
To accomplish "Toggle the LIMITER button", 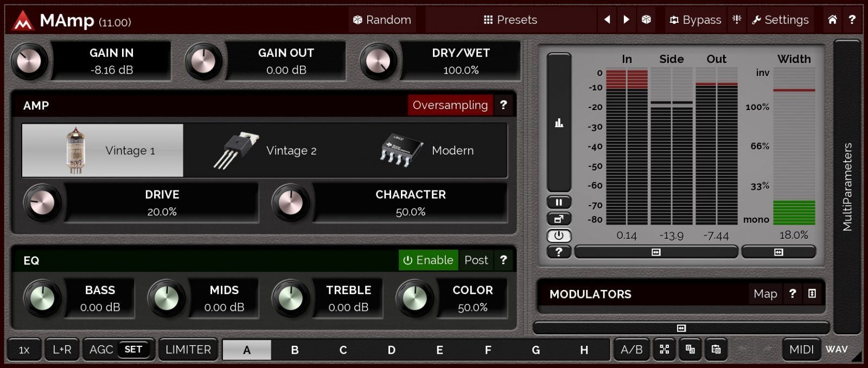I will pyautogui.click(x=188, y=350).
